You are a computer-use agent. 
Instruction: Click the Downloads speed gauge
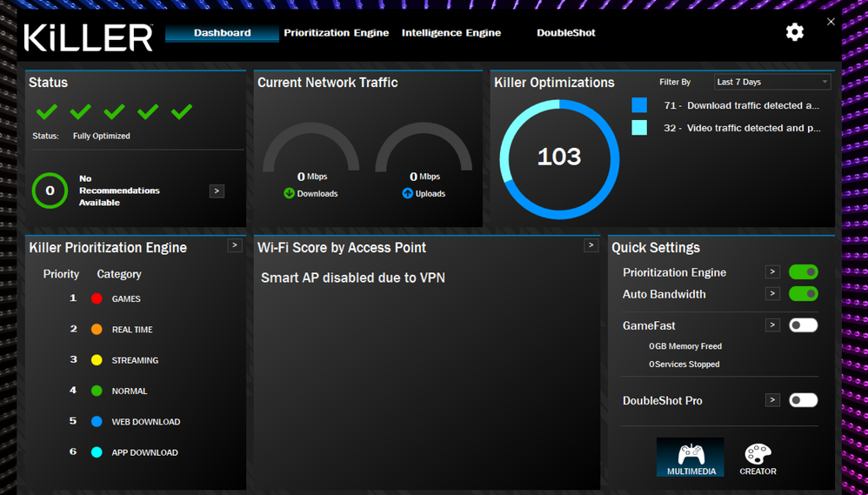[x=311, y=147]
